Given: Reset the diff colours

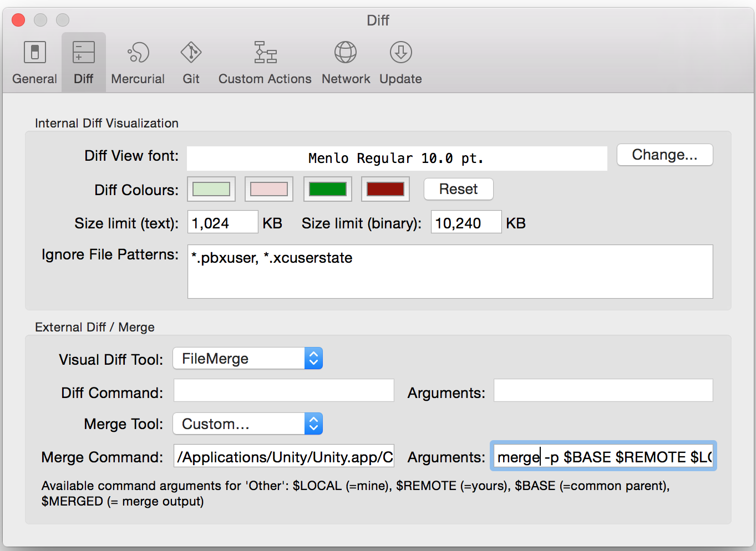Looking at the screenshot, I should pos(458,189).
